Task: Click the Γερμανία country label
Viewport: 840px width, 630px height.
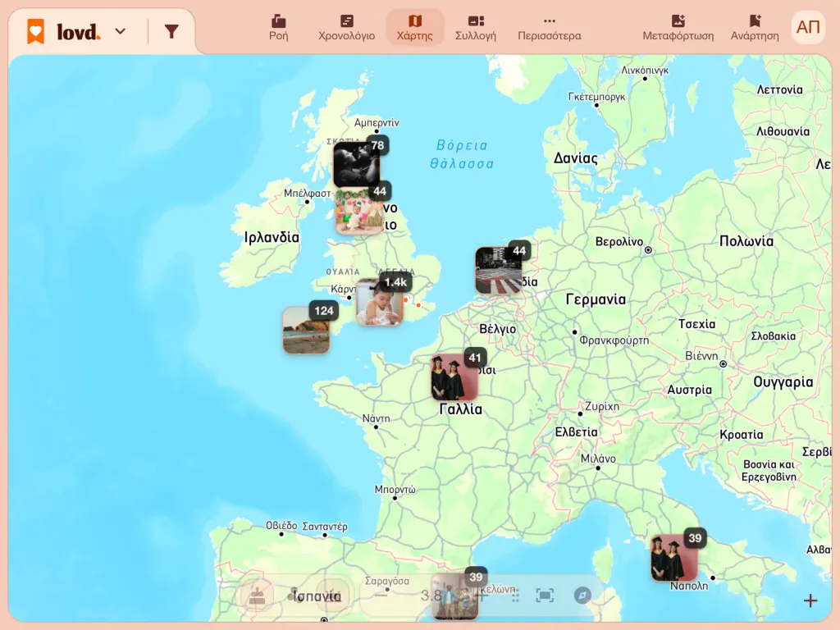Action: [596, 299]
